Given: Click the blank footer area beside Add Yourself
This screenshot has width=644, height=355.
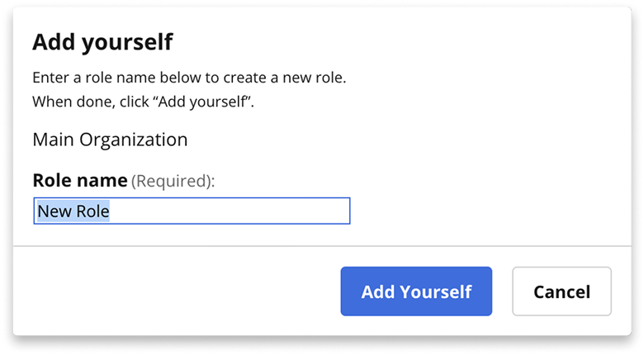Looking at the screenshot, I should tap(177, 291).
